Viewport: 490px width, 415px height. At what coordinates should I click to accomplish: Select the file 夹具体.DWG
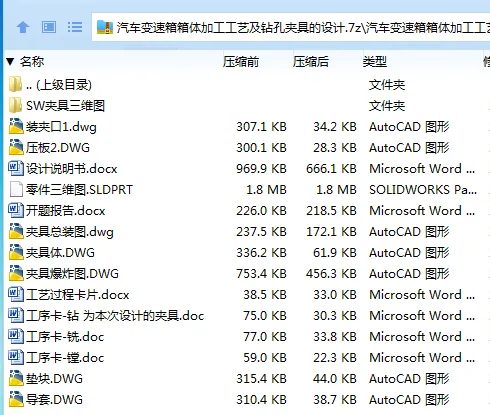(x=60, y=253)
